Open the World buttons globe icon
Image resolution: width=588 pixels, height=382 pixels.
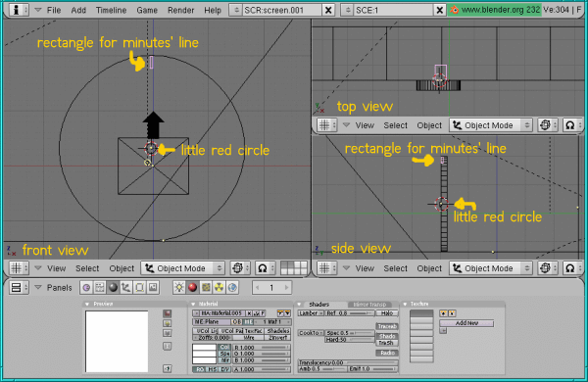coord(232,288)
